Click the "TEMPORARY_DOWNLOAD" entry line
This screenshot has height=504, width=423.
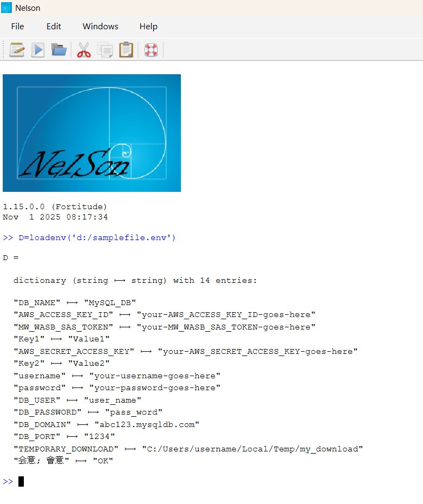[x=188, y=449]
